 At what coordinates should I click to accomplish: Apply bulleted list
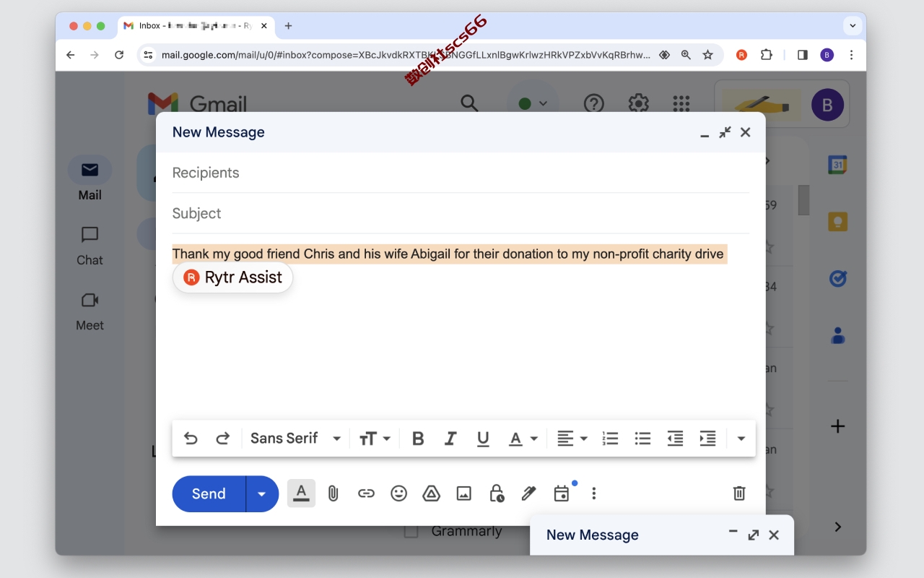coord(642,438)
